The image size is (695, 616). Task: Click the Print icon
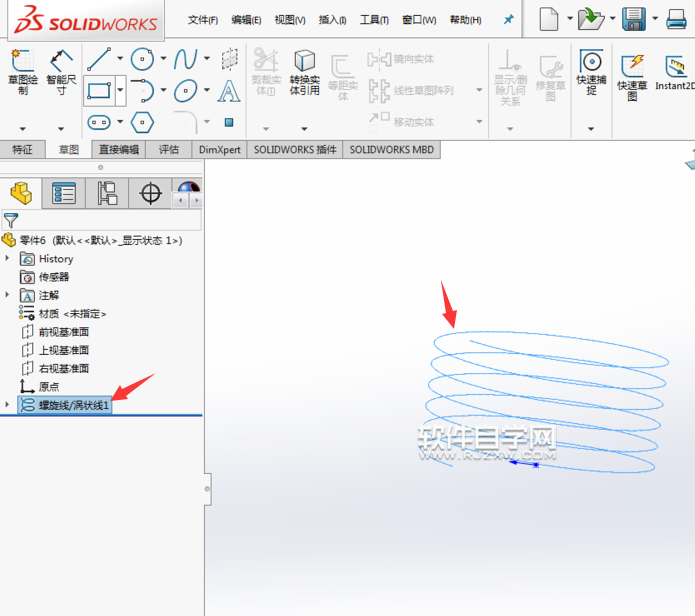[x=677, y=19]
